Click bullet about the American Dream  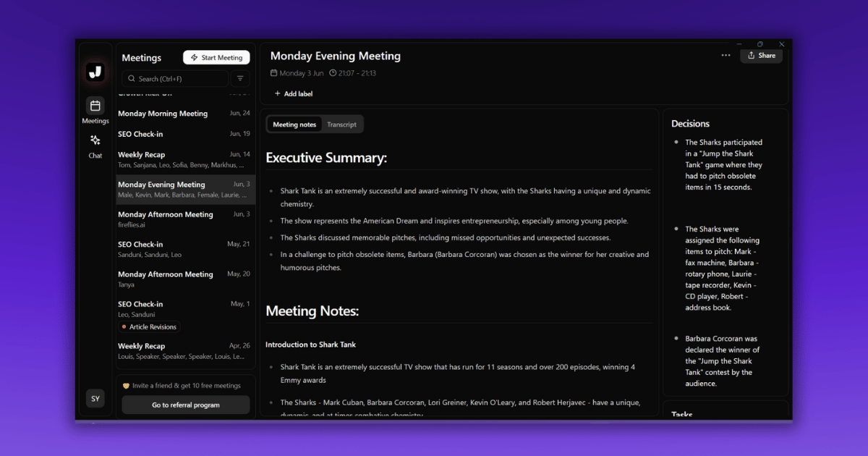[x=454, y=221]
